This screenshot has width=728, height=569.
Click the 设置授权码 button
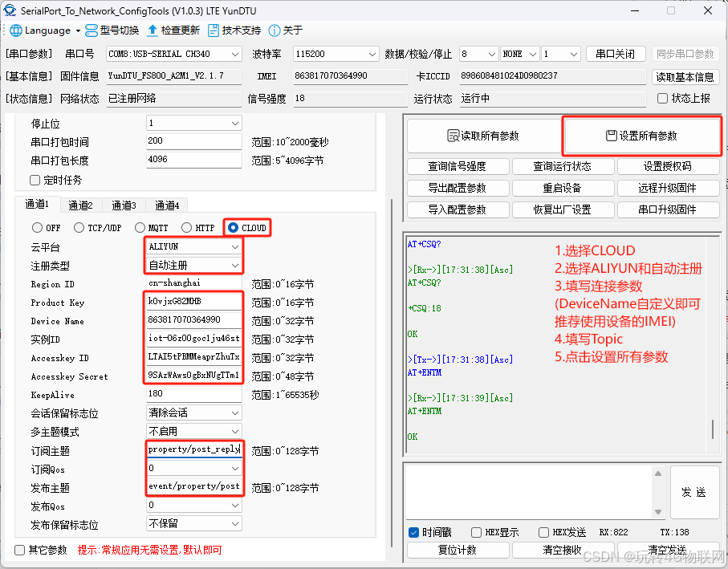[x=668, y=166]
